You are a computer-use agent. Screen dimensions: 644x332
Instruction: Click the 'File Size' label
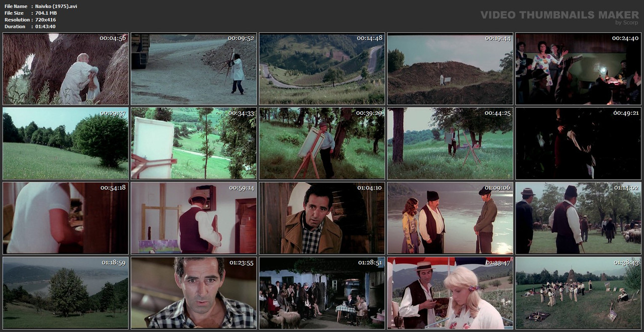pyautogui.click(x=14, y=13)
